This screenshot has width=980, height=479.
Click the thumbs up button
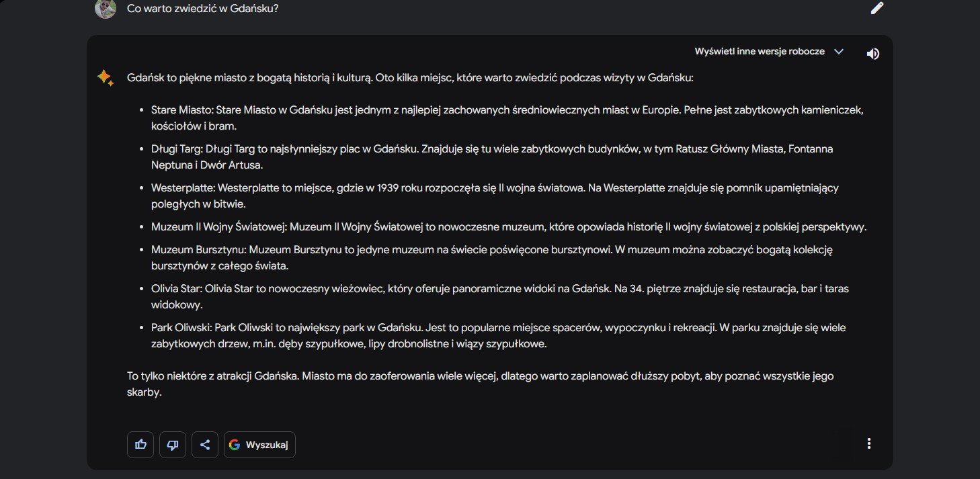tap(140, 445)
